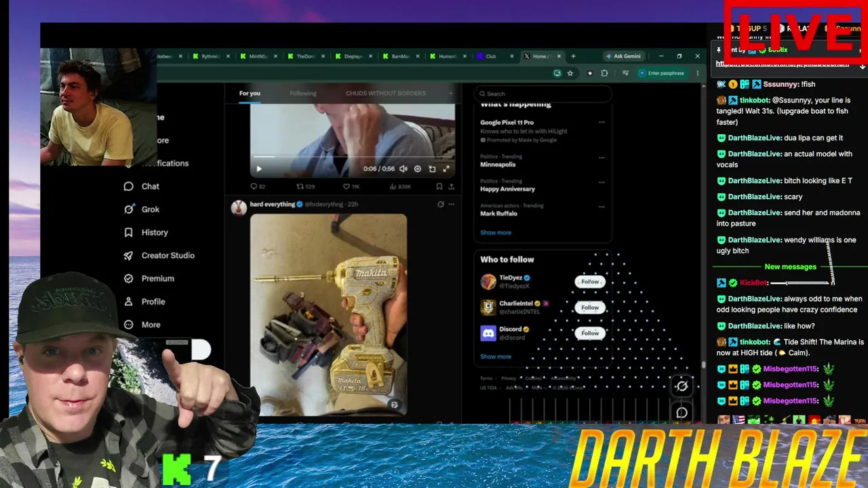Open video settings gear icon
Image resolution: width=868 pixels, height=488 pixels.
coord(418,169)
